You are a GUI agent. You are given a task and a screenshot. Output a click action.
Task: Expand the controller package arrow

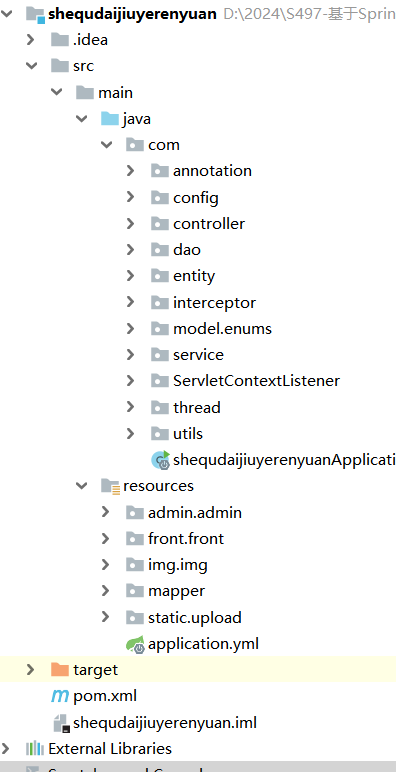coord(131,223)
